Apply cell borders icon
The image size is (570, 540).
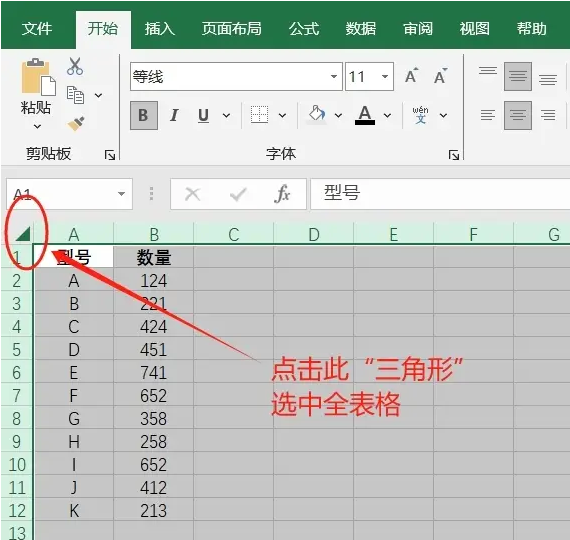260,115
